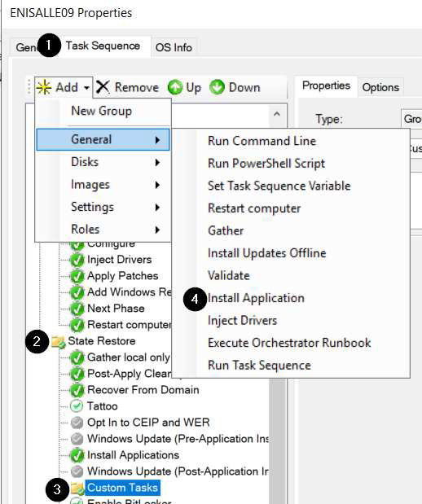Select the State Restore group
422x504 pixels.
point(102,341)
